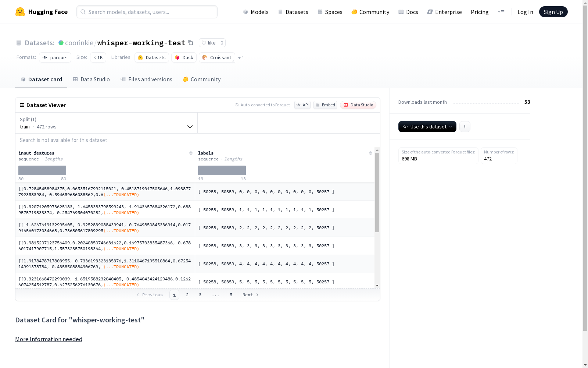Switch to the Dataset card tab

tap(41, 79)
